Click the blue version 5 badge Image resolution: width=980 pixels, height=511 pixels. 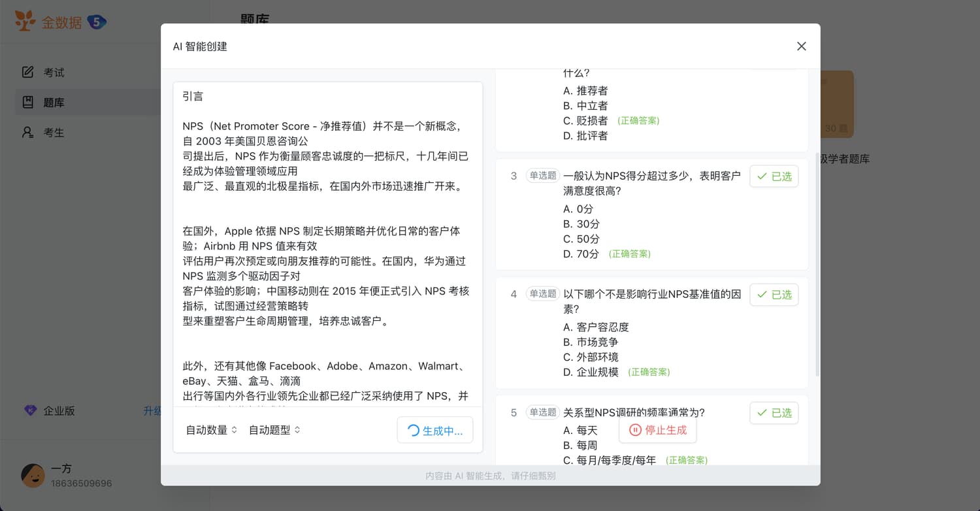pos(97,22)
